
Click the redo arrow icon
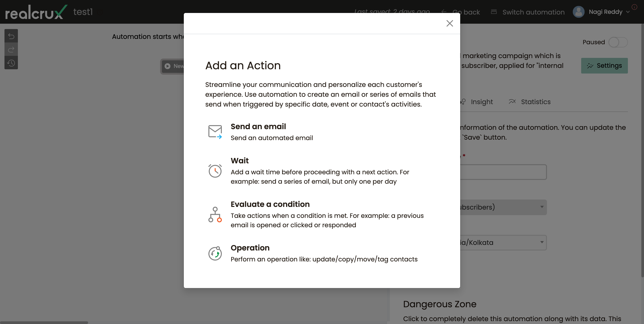coord(11,49)
